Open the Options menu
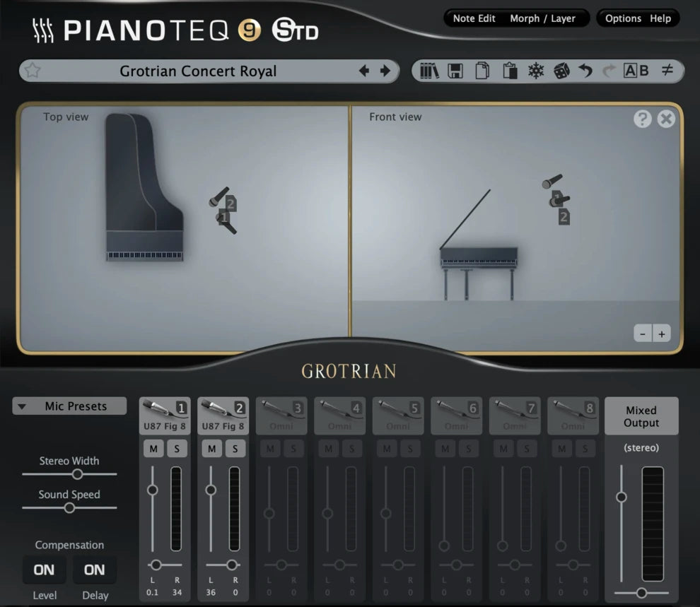This screenshot has height=607, width=700. pos(623,18)
